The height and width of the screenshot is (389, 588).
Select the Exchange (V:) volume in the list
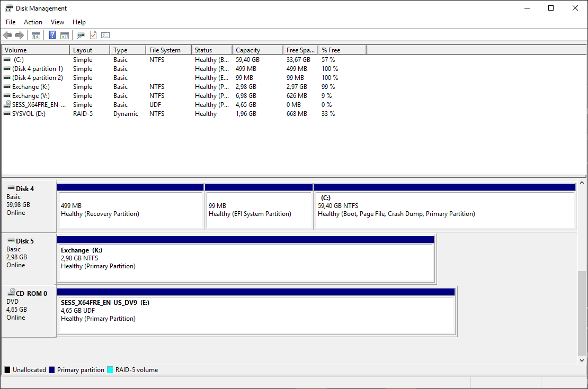33,96
